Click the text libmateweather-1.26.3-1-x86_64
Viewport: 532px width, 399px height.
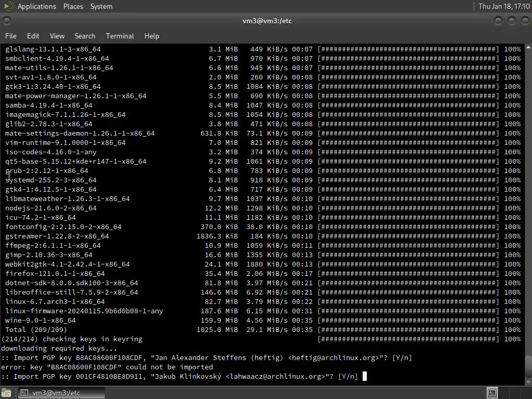(x=68, y=199)
